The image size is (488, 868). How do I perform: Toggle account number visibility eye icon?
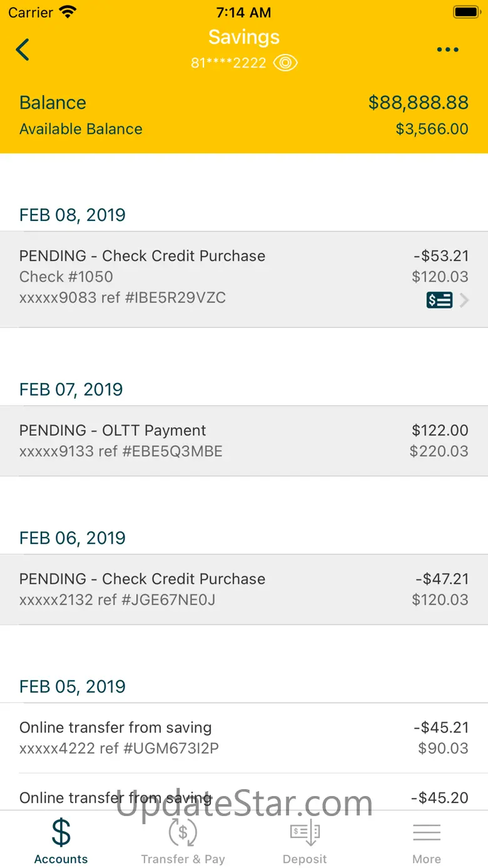pyautogui.click(x=285, y=63)
